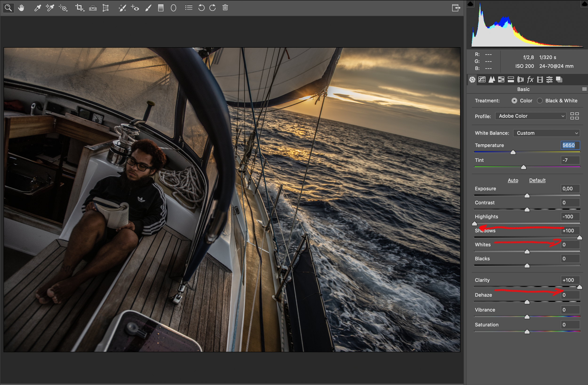Click the Auto tone link
Screen dimensions: 588x385
coord(513,180)
